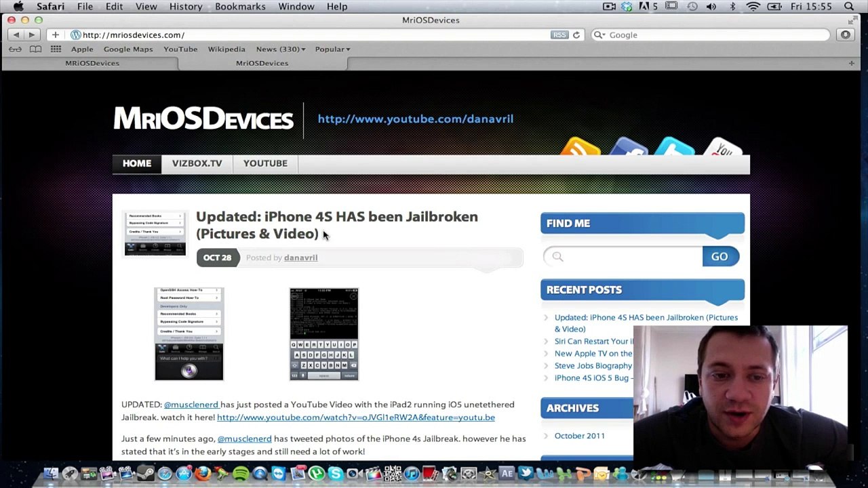Open Spotlight search in the menu bar
Viewport: 868px width, 488px height.
[849, 7]
